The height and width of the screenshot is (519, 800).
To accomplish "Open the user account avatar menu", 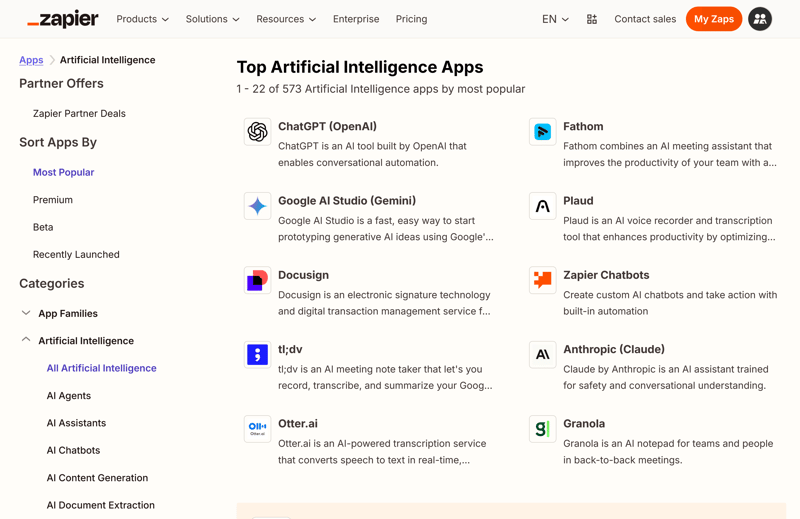I will click(x=760, y=19).
